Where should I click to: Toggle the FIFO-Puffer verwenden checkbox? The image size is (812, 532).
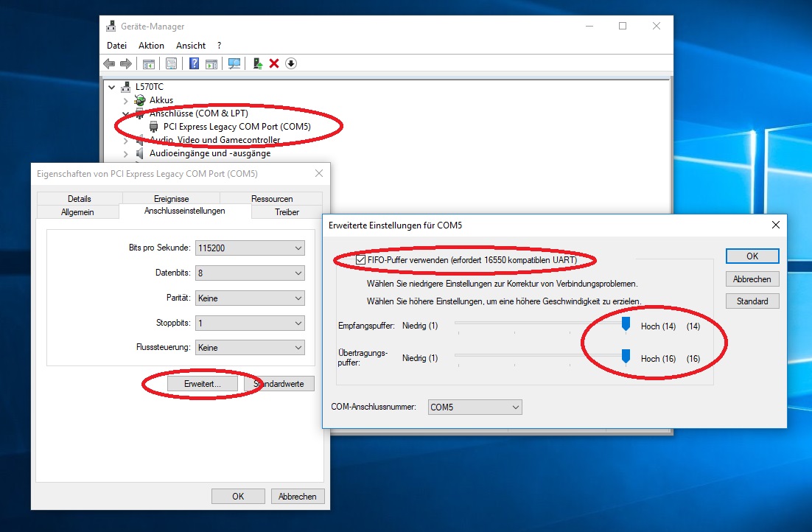[x=361, y=260]
